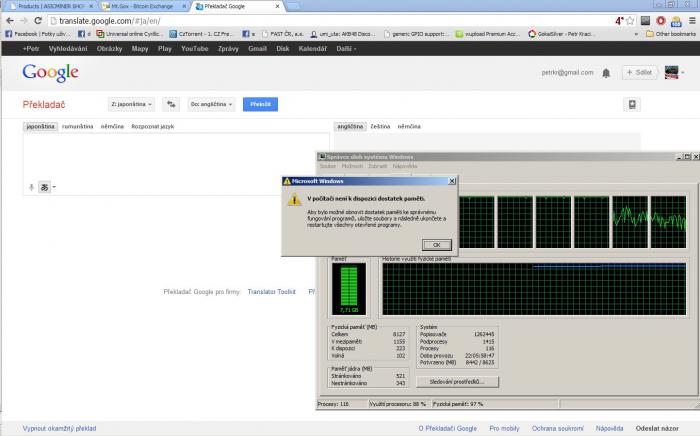Image resolution: width=700 pixels, height=436 pixels.
Task: Open the notifications bell icon
Action: tap(606, 73)
